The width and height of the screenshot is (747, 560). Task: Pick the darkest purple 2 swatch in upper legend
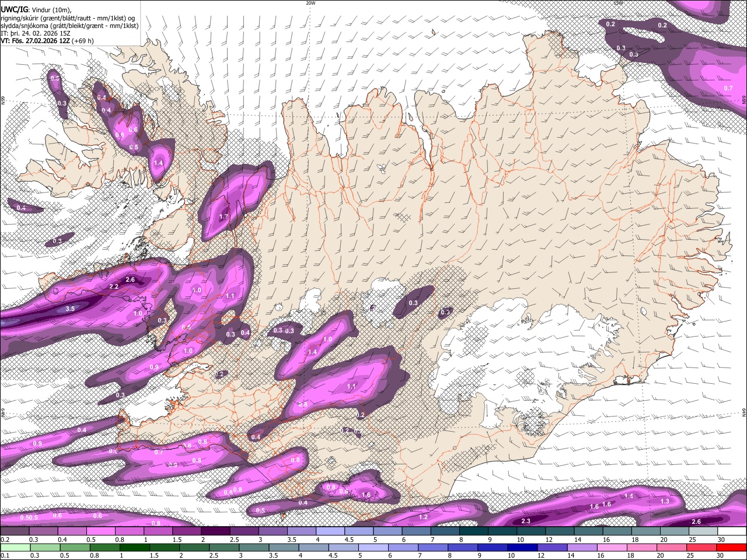[215, 531]
